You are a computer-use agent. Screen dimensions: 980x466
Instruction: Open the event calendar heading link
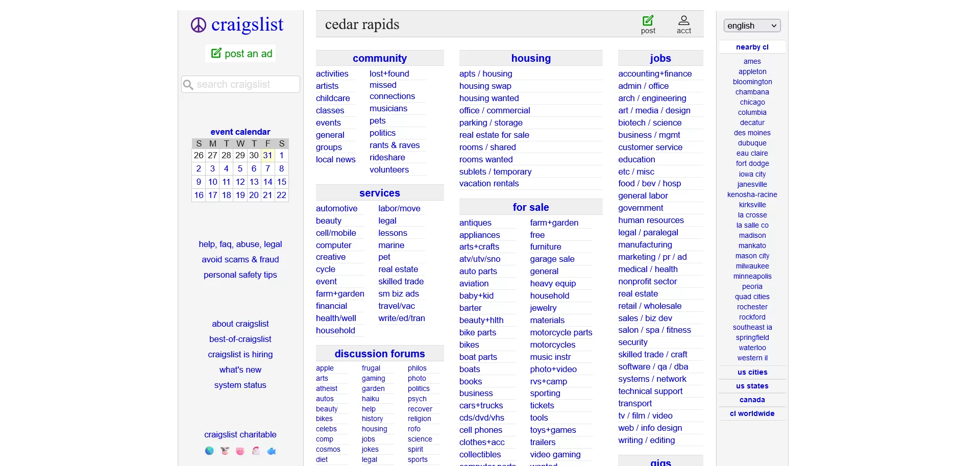coord(240,132)
